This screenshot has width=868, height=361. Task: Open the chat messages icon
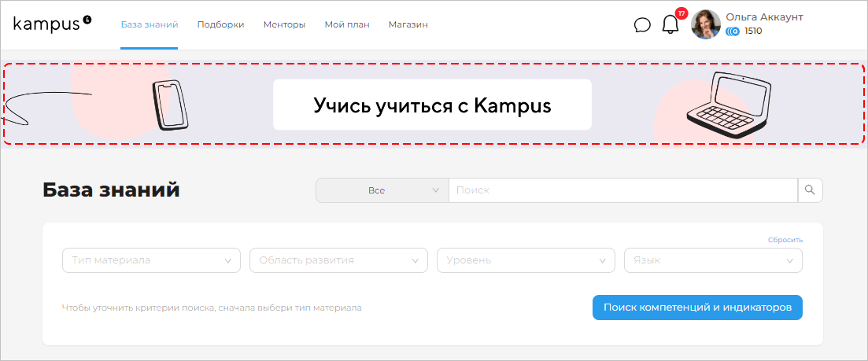tap(642, 25)
